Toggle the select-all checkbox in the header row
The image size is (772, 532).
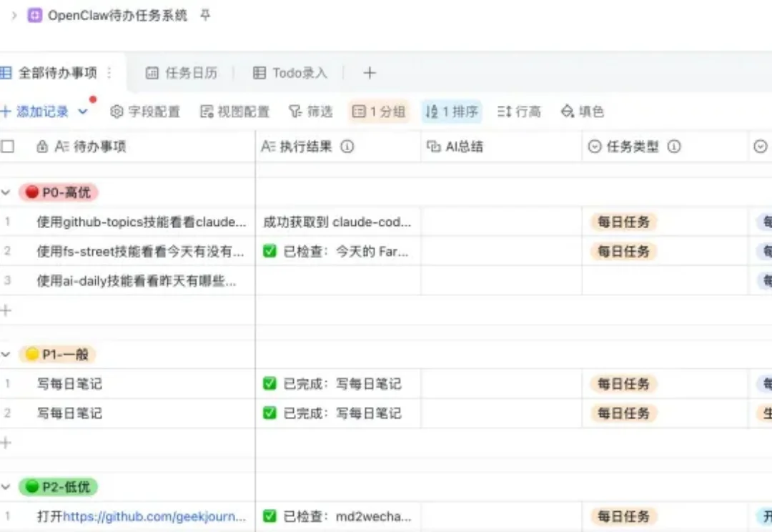pos(9,146)
